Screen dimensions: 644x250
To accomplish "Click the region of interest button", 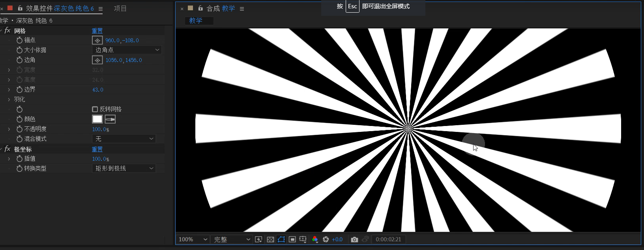I will pos(292,239).
